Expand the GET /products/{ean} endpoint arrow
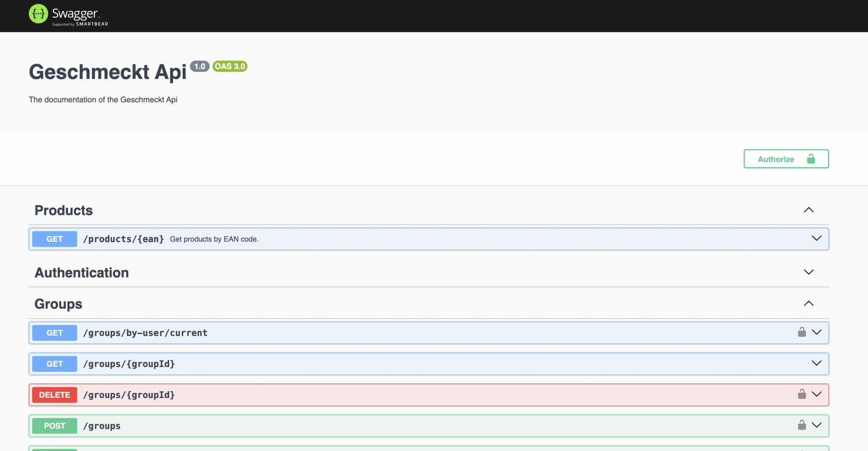Screen dimensions: 868x451 tap(816, 239)
